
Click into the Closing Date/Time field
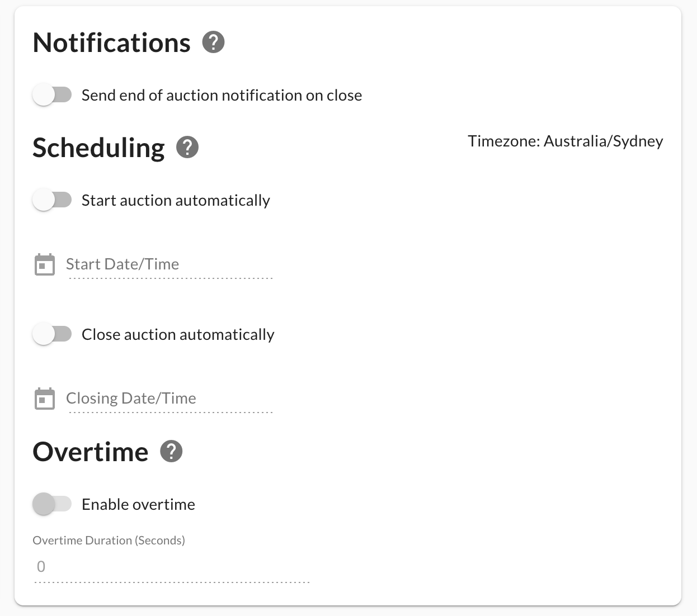pos(169,399)
